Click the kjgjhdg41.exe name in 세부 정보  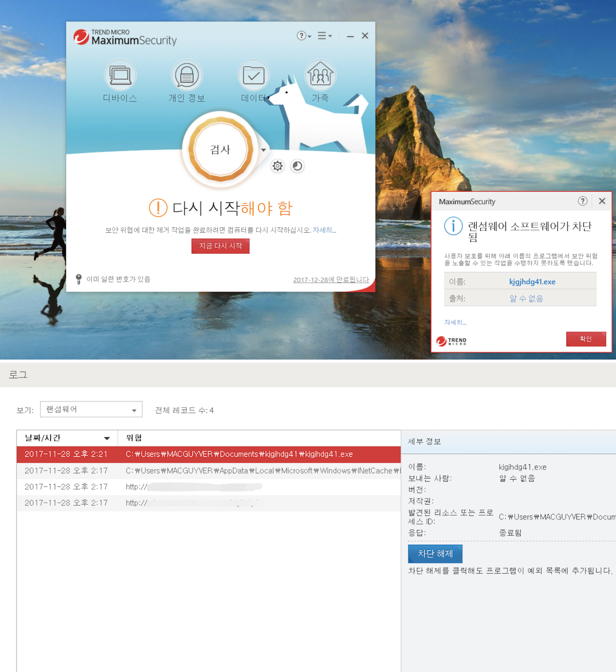[523, 467]
